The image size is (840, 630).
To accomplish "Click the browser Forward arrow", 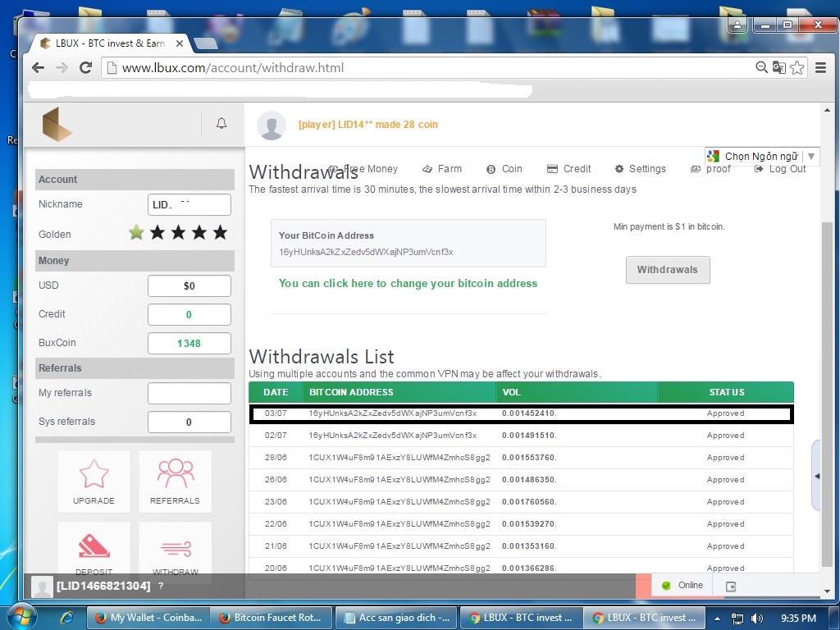I will (x=62, y=67).
